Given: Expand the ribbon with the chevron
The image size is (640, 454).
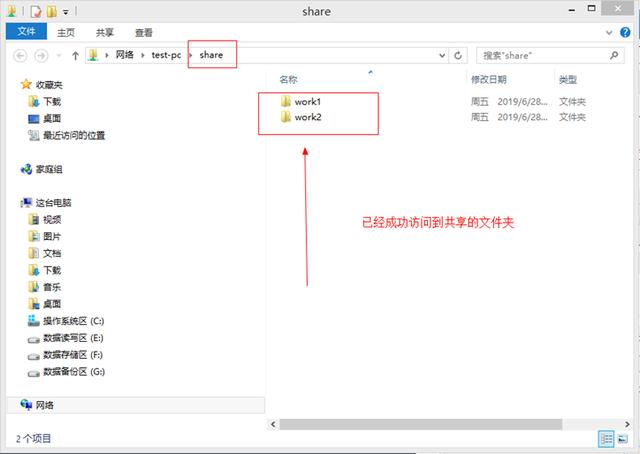Looking at the screenshot, I should [x=609, y=33].
